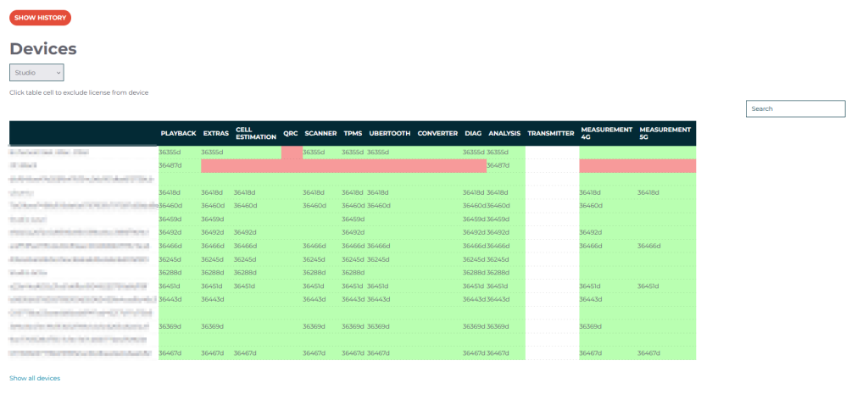Viewport: 868px width, 394px height.
Task: Select the MEASUREMENT 5G column header
Action: 665,133
